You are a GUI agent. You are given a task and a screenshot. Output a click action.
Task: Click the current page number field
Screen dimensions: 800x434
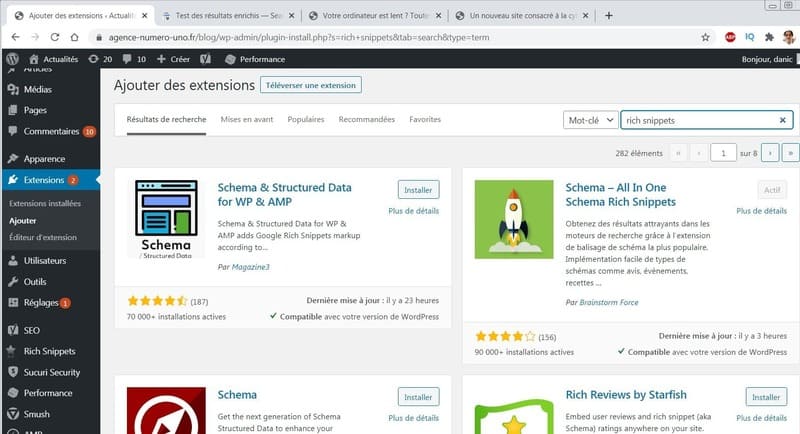click(x=723, y=153)
